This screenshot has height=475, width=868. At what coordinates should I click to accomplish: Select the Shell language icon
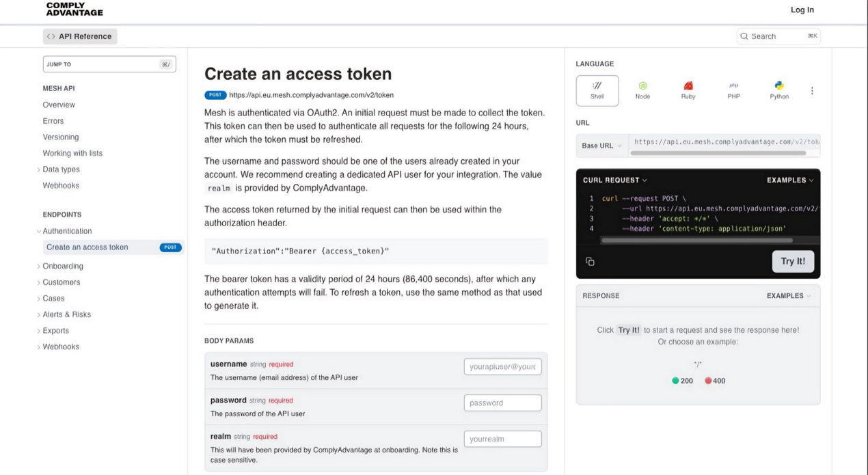[597, 90]
